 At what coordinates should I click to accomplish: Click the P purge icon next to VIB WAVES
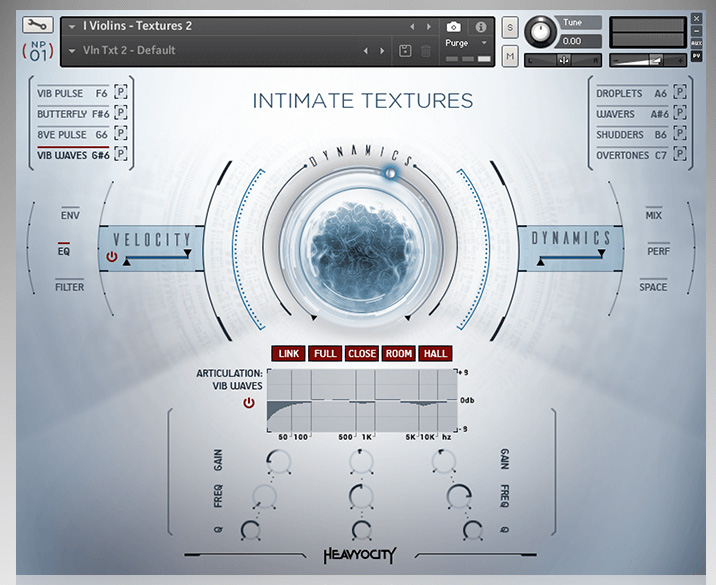121,154
